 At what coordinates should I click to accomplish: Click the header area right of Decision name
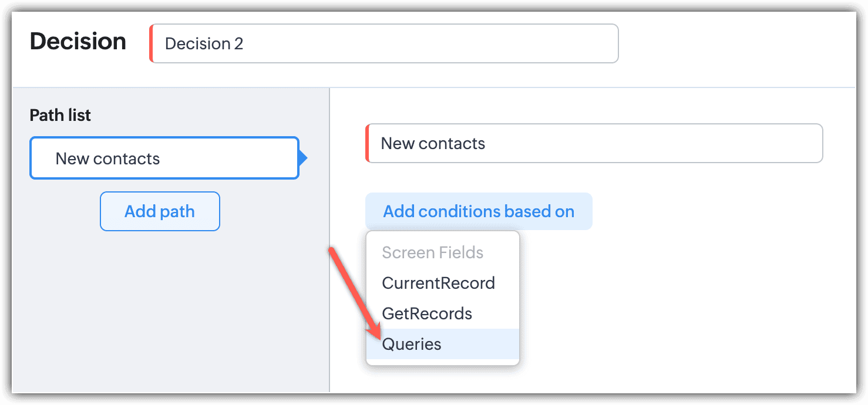734,43
